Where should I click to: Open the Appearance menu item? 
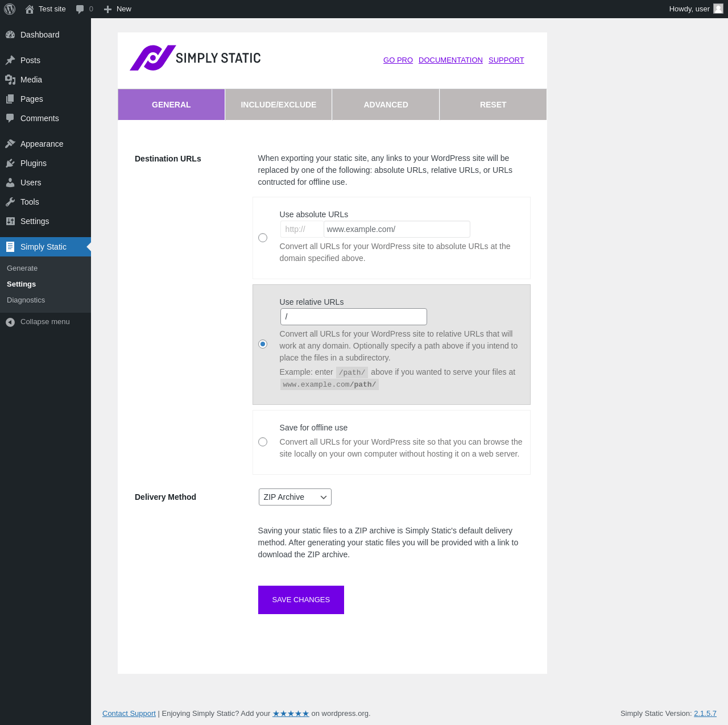point(45,144)
